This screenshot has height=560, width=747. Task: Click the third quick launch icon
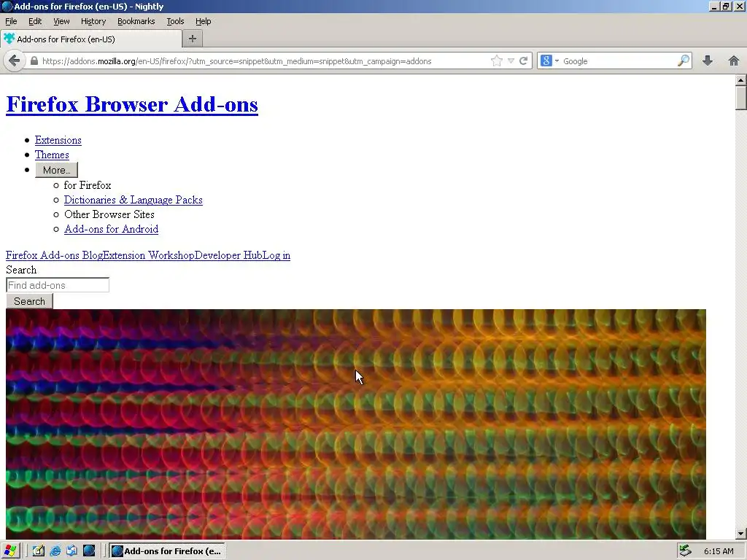pos(72,551)
